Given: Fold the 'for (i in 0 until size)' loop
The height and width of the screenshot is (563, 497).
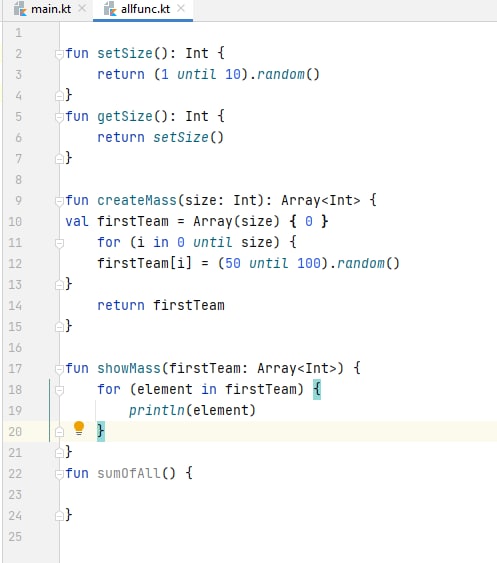Looking at the screenshot, I should coord(59,243).
